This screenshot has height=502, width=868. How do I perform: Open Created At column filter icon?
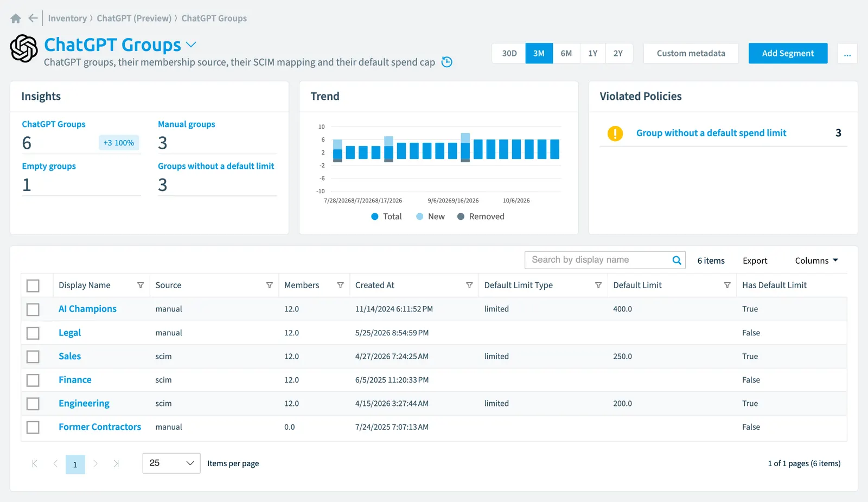pyautogui.click(x=469, y=285)
